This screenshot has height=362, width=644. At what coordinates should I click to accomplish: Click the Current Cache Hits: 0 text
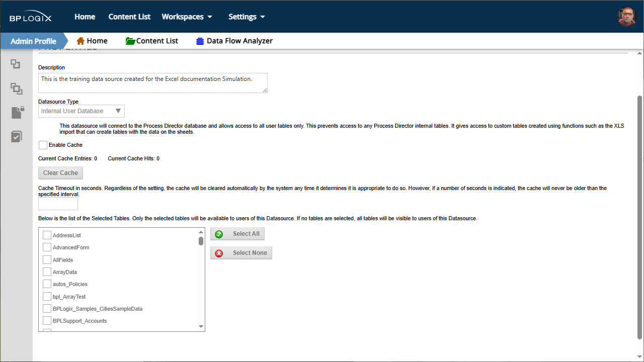pos(134,159)
